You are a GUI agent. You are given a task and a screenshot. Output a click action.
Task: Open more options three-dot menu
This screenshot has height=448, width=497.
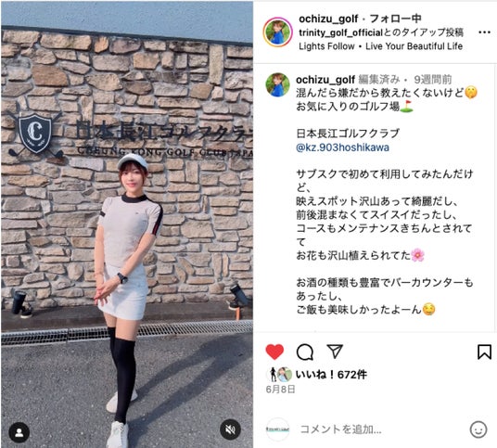tap(484, 32)
